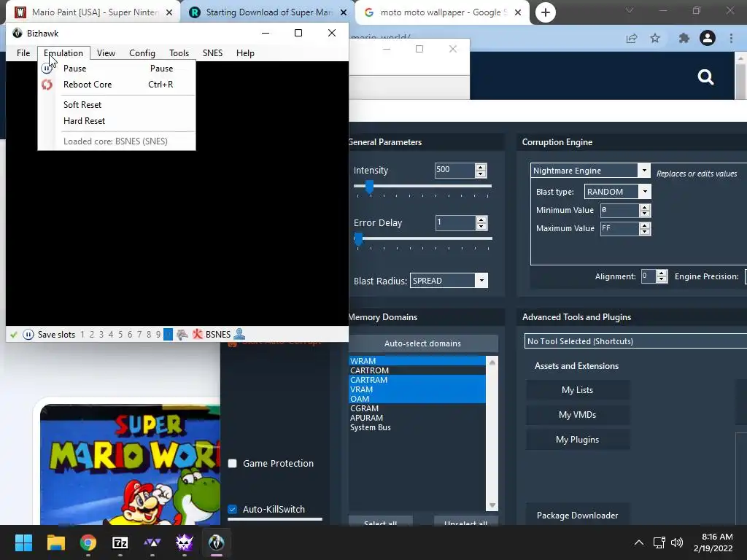Decrease Error Delay with stepper down arrow
This screenshot has height=560, width=747.
(x=481, y=226)
